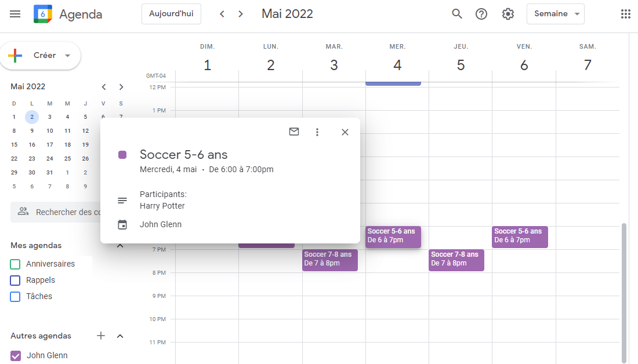Open the help question mark menu
Screen dimensions: 638x364
(481, 14)
